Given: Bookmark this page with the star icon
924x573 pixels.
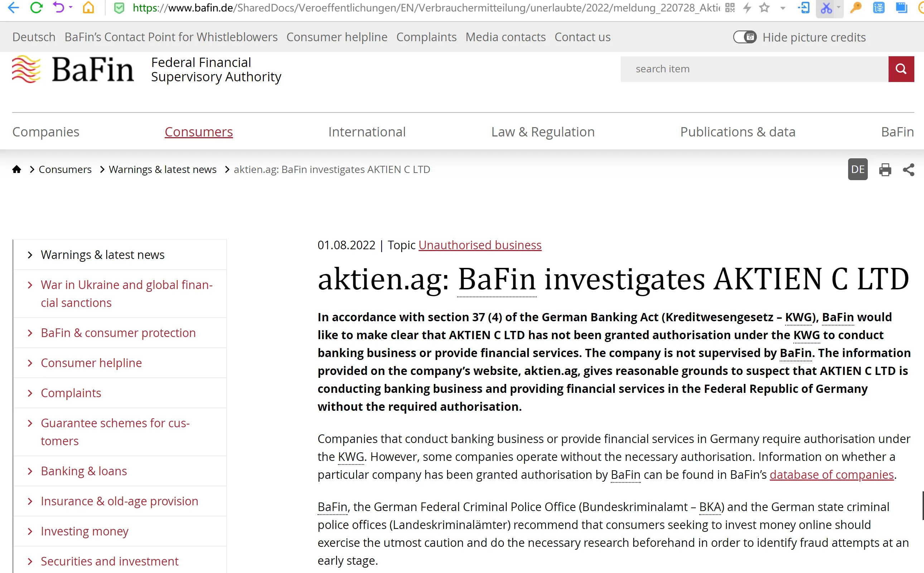Looking at the screenshot, I should (764, 8).
